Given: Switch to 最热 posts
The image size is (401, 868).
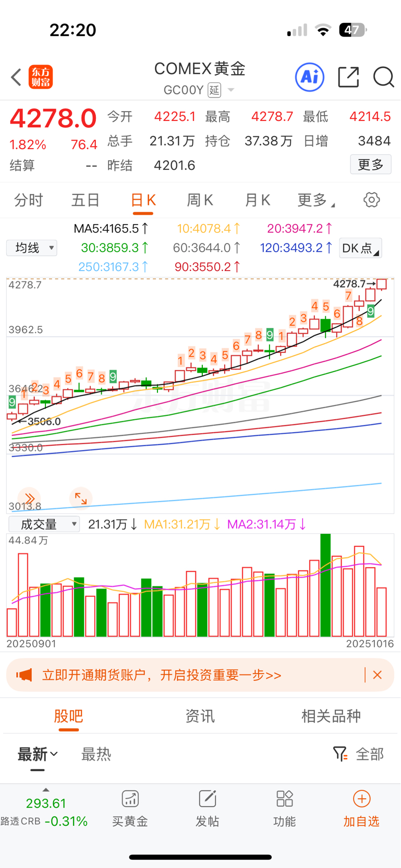Looking at the screenshot, I should click(96, 754).
